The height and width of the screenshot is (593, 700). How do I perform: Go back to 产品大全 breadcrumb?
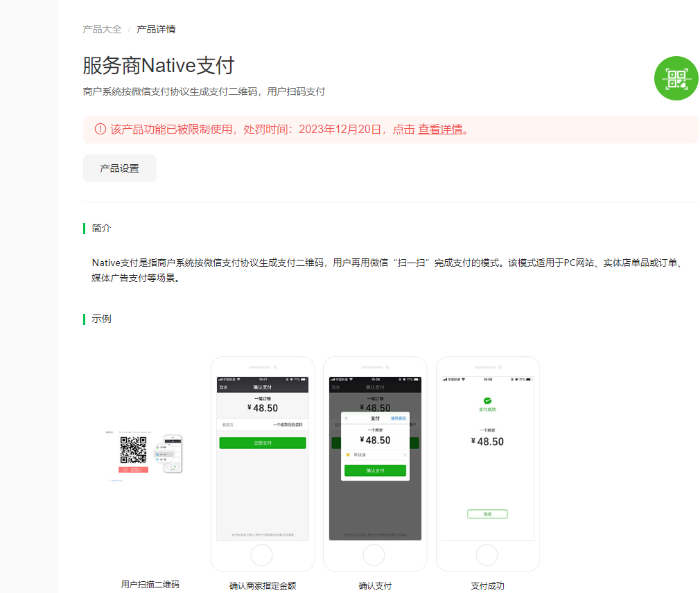coord(103,30)
